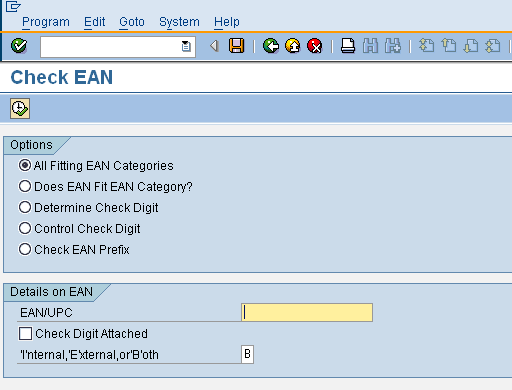Click the Save floppy disk icon
Viewport: 512px width, 390px height.
click(236, 46)
